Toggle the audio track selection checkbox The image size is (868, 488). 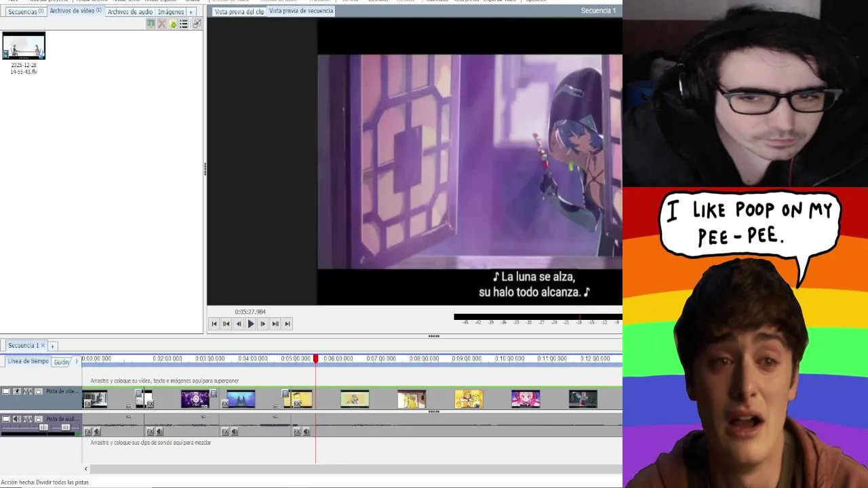(x=6, y=419)
